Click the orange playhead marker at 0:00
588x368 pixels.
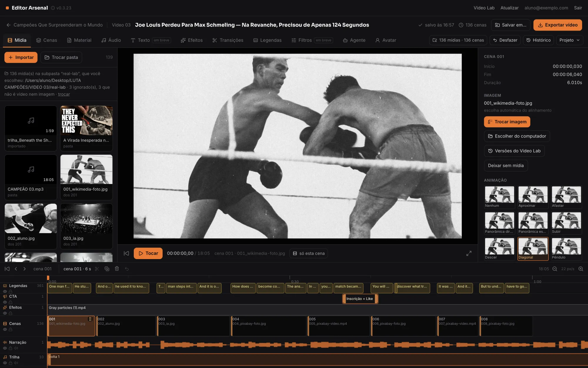pyautogui.click(x=48, y=278)
